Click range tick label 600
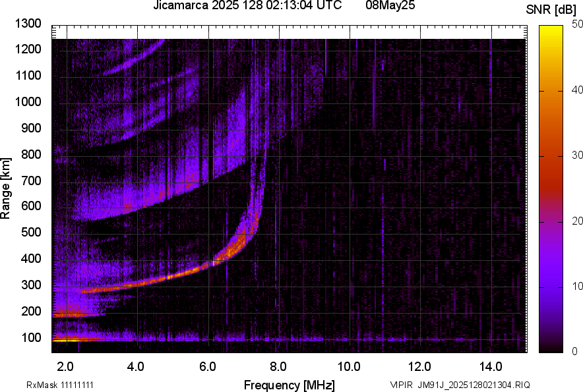 pyautogui.click(x=31, y=206)
